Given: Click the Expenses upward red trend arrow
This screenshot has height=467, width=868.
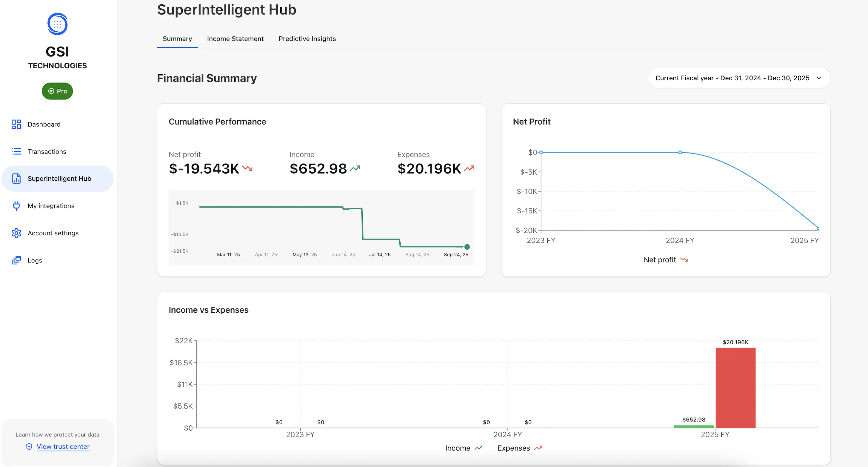Looking at the screenshot, I should 469,168.
